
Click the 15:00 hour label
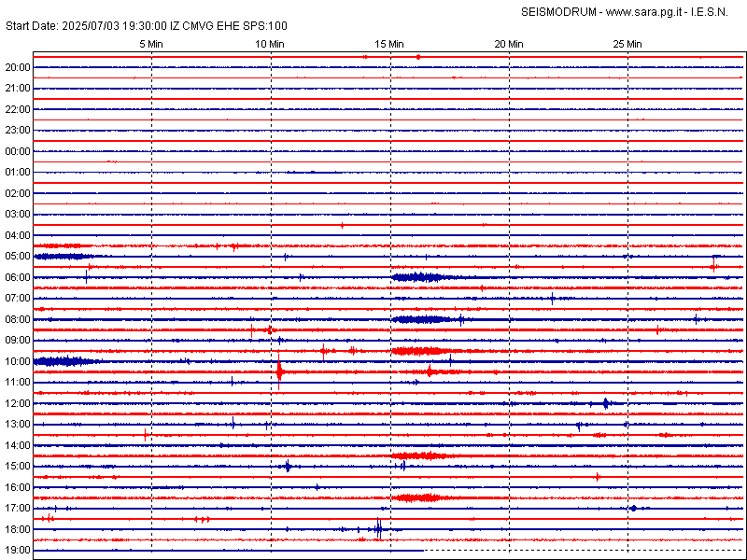(x=18, y=466)
